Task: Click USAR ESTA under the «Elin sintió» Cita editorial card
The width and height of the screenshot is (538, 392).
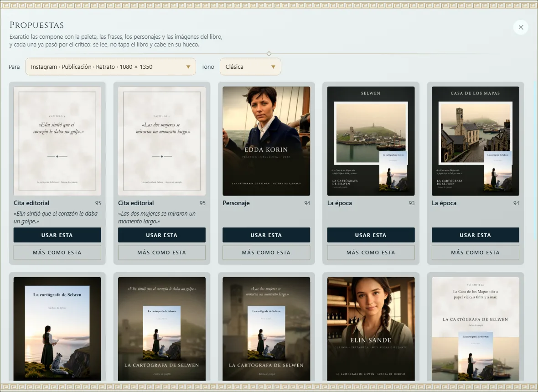Action: click(x=57, y=235)
